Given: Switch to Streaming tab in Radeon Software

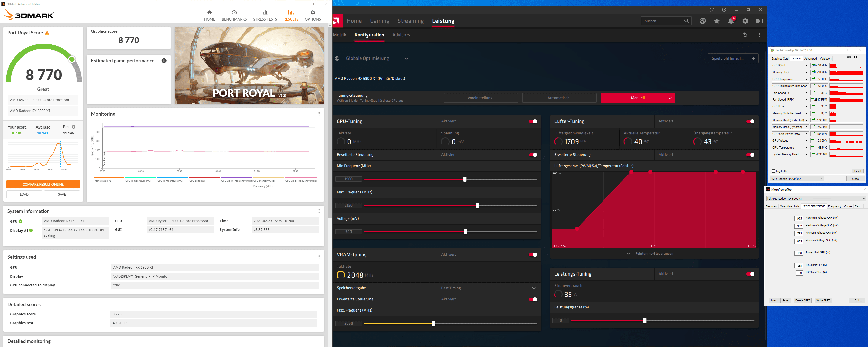Looking at the screenshot, I should point(410,21).
